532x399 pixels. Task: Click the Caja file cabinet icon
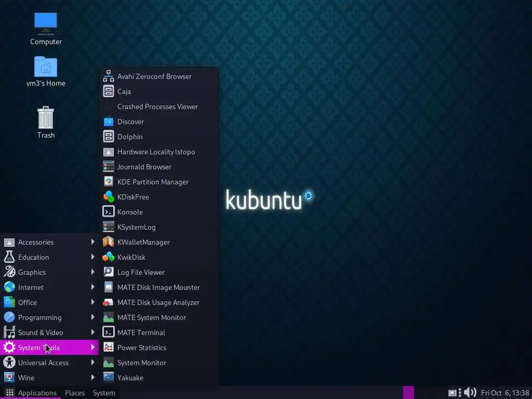[x=108, y=91]
